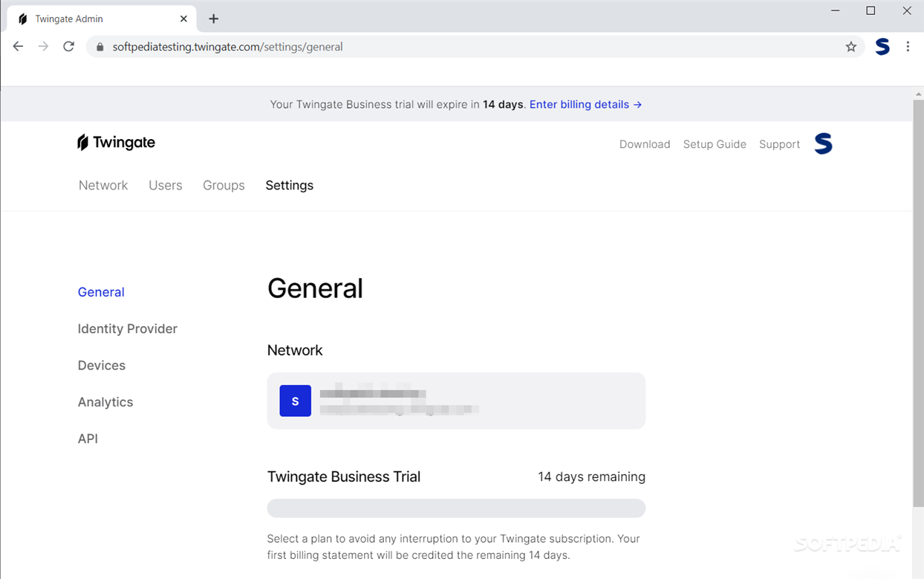The image size is (924, 579).
Task: Select the Twingate Admin browser tab
Action: [x=102, y=19]
